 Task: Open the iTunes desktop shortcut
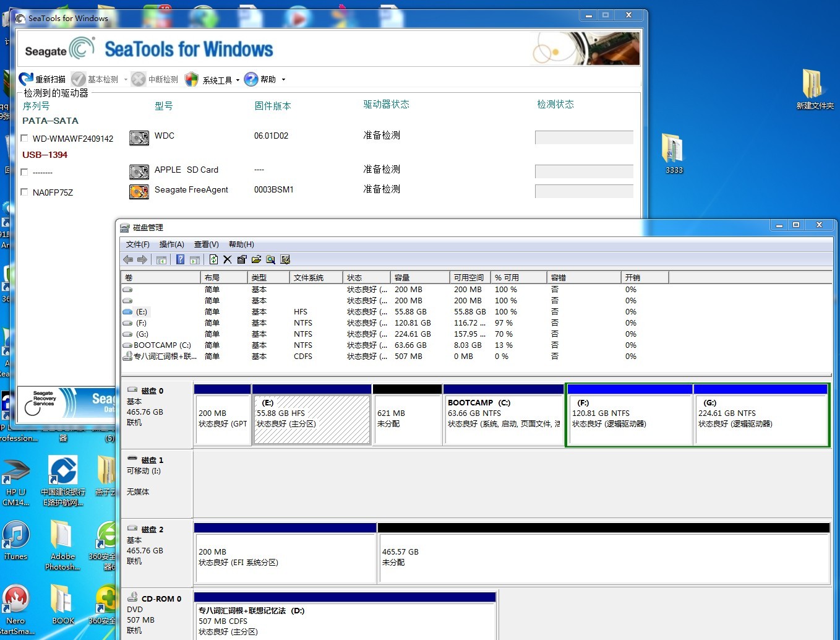point(15,540)
